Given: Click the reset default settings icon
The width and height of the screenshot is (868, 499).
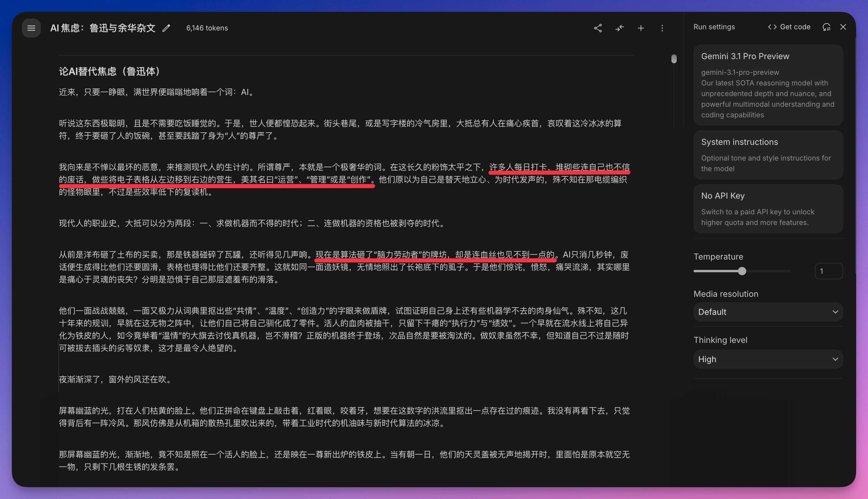Looking at the screenshot, I should click(x=826, y=27).
